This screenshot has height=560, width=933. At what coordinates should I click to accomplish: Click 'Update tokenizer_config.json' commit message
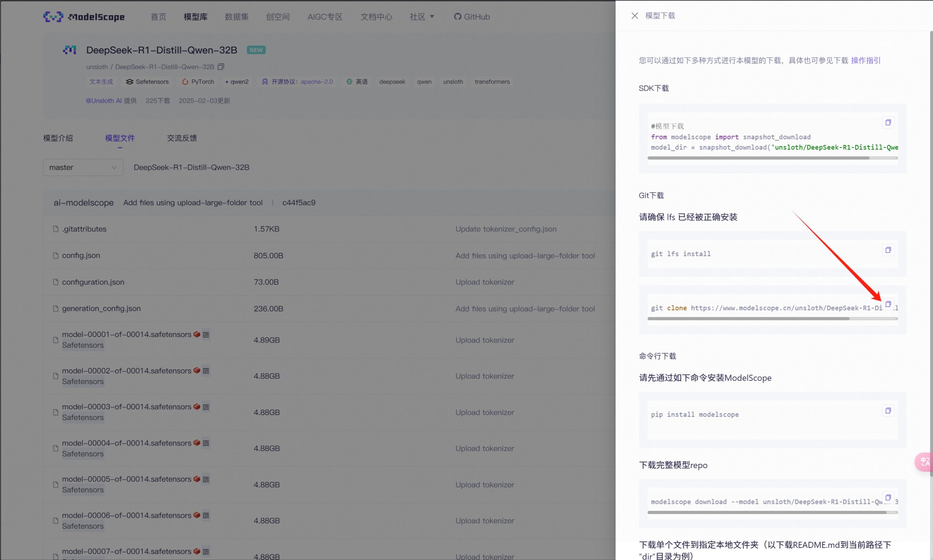[x=506, y=229]
